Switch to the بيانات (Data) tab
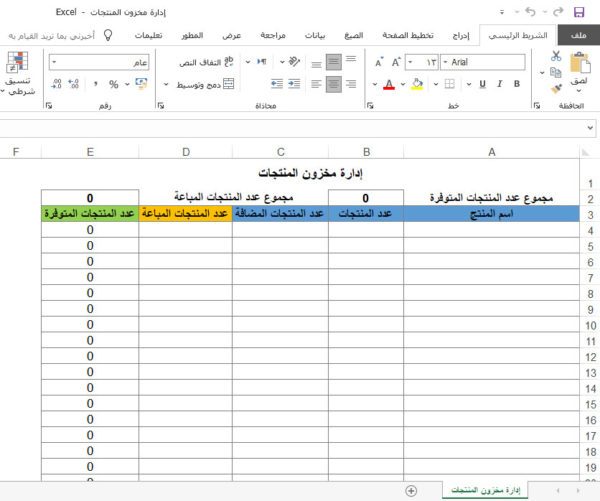This screenshot has width=600, height=501. pyautogui.click(x=315, y=36)
